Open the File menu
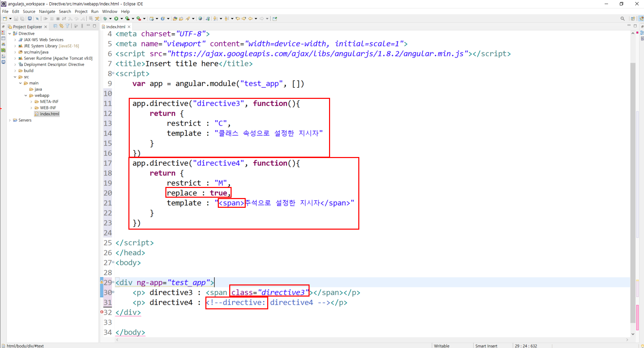This screenshot has width=644, height=348. click(5, 11)
